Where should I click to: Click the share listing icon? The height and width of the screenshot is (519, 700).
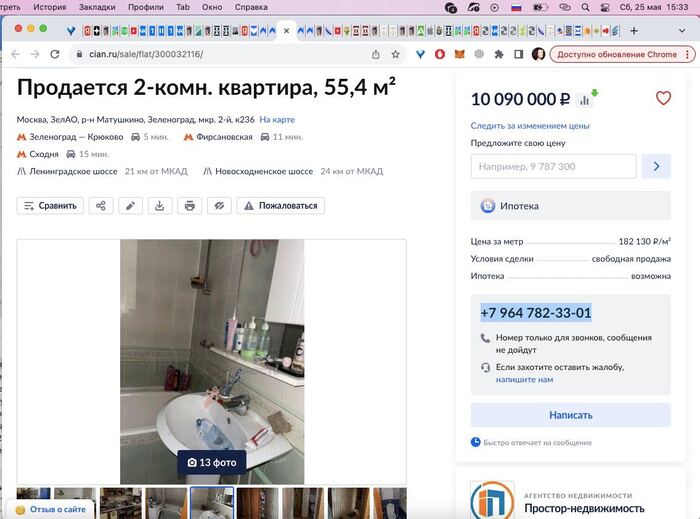click(100, 206)
